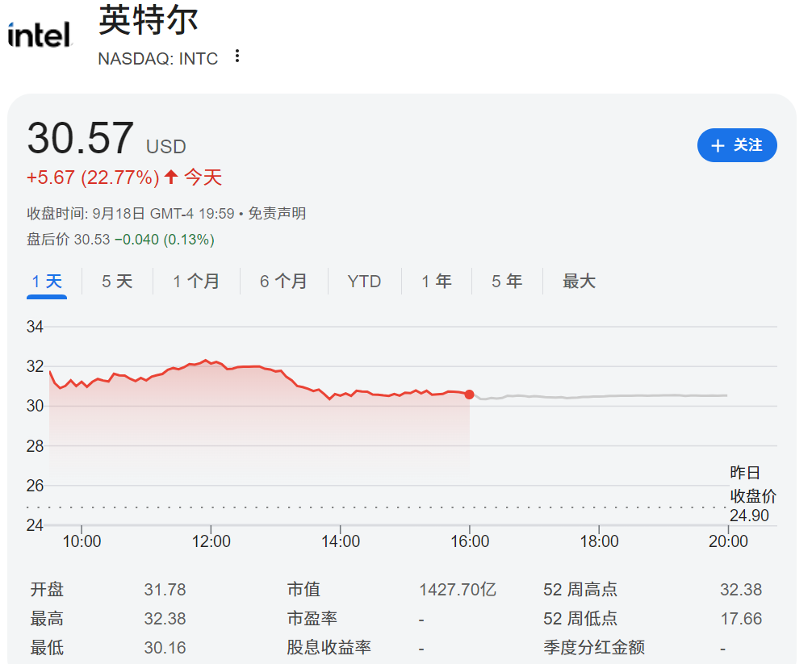The image size is (812, 664).
Task: Switch to the 1 年 tab
Action: click(x=437, y=282)
